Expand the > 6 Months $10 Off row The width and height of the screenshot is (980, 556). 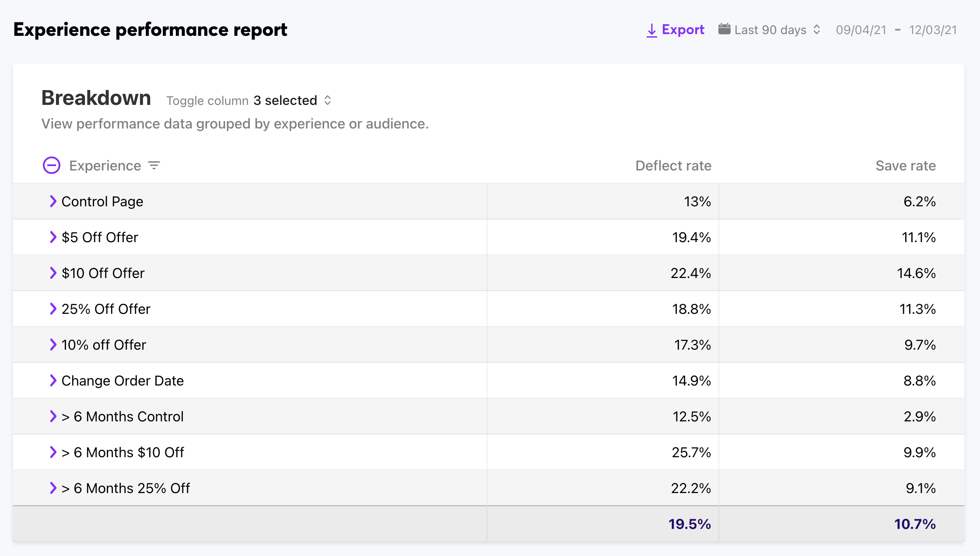53,452
